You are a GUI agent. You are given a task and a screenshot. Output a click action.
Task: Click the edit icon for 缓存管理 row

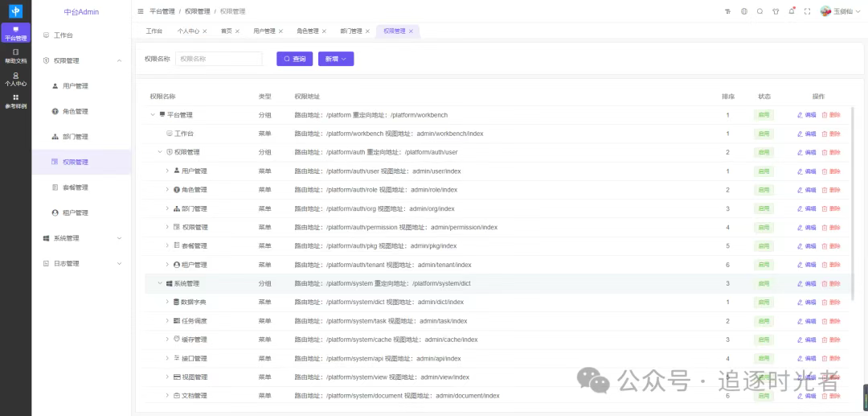pyautogui.click(x=807, y=340)
